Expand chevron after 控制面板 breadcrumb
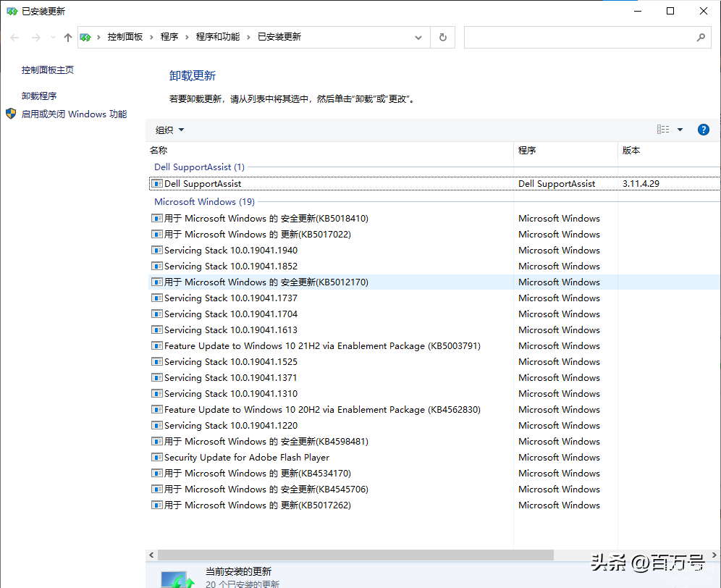This screenshot has height=588, width=721. click(x=151, y=37)
